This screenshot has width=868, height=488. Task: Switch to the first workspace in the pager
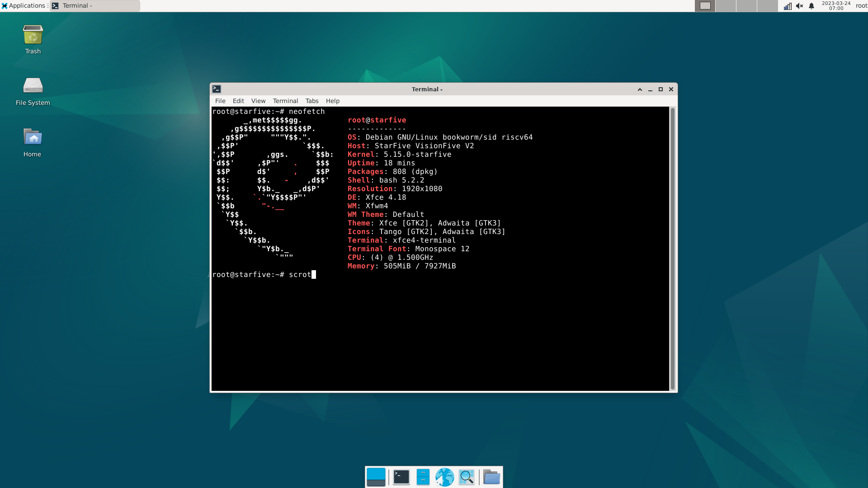pos(705,6)
